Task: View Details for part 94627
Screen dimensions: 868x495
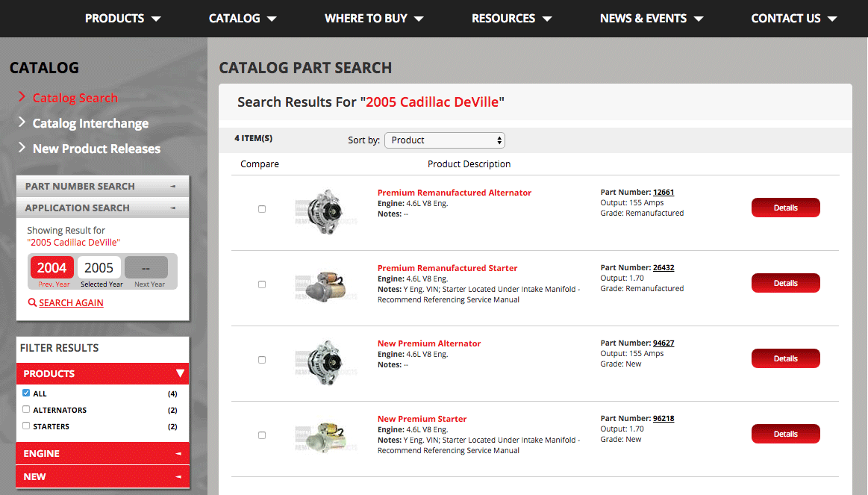Action: [x=785, y=358]
